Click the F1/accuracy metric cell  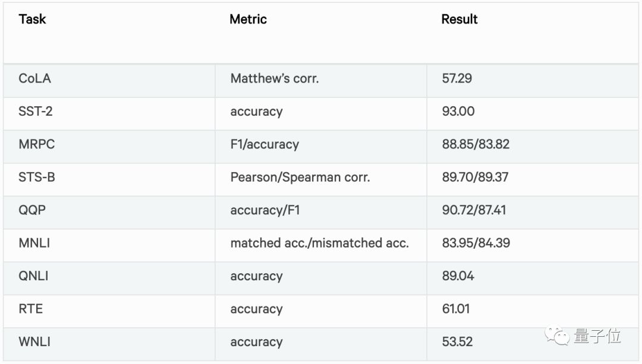(x=265, y=144)
